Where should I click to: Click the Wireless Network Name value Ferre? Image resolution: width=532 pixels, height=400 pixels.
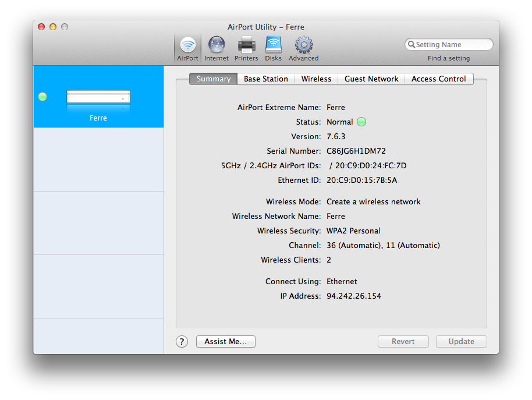point(336,217)
